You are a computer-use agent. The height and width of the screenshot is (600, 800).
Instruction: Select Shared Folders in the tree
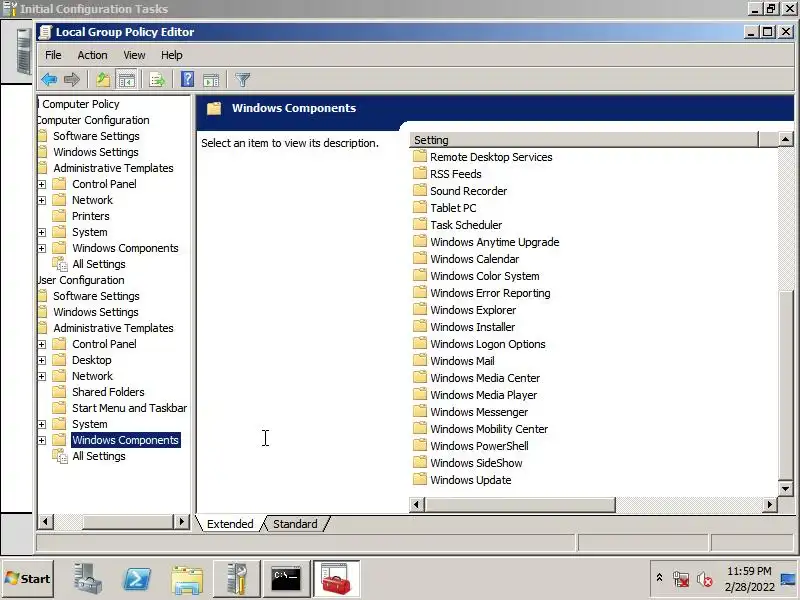[x=108, y=392]
